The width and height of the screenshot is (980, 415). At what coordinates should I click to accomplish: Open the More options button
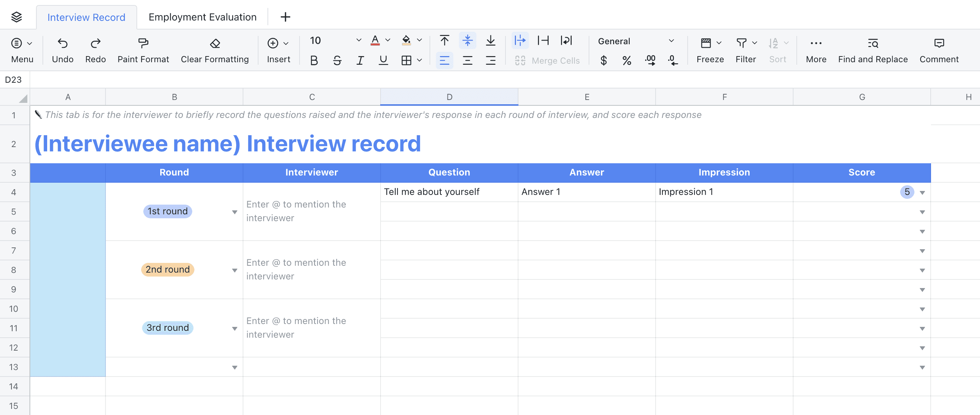tap(816, 43)
